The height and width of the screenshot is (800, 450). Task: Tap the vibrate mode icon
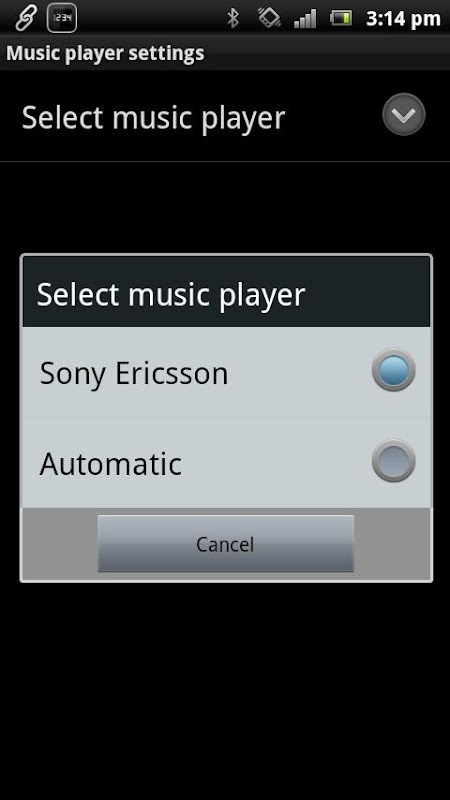coord(269,18)
